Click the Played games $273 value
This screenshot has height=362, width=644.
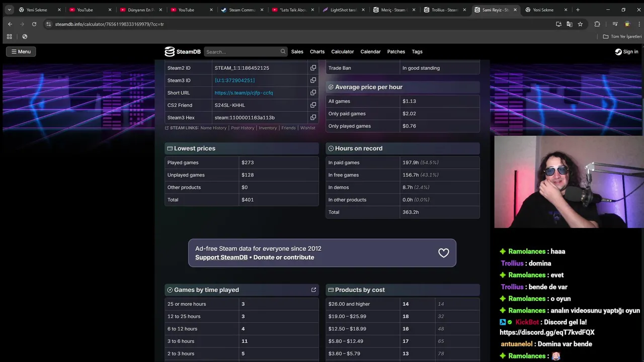pyautogui.click(x=248, y=162)
